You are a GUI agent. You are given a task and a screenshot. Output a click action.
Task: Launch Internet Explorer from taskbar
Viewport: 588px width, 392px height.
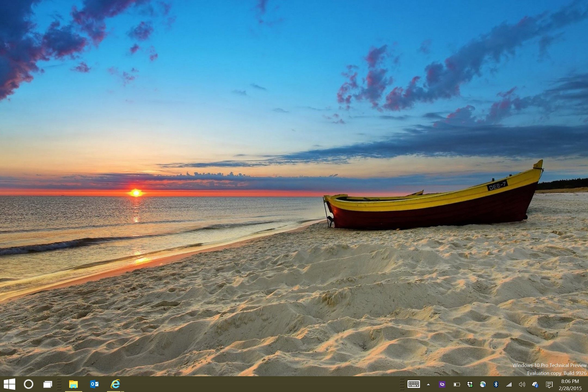115,384
